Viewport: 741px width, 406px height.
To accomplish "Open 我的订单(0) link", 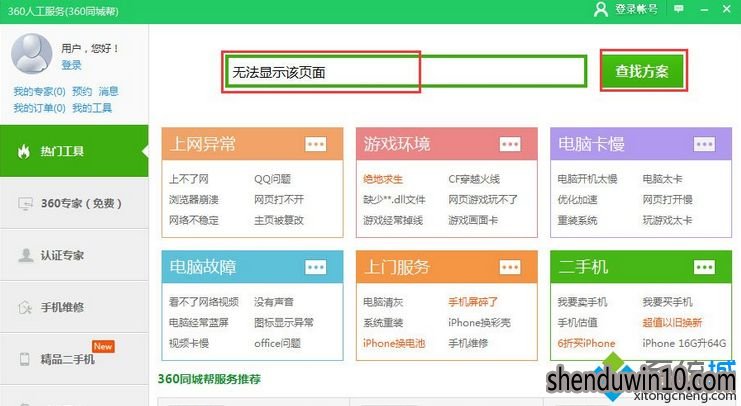I will click(x=39, y=108).
